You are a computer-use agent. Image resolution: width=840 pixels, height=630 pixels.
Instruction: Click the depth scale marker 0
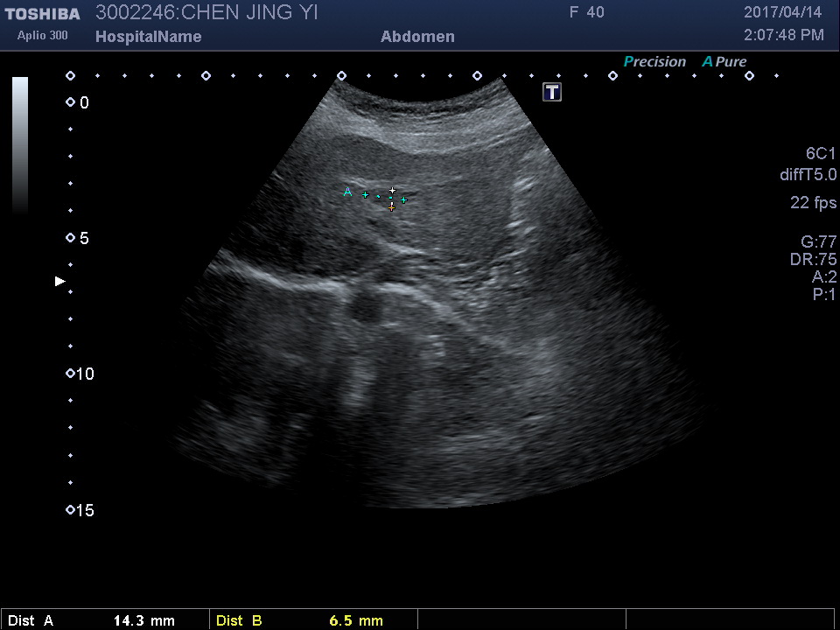78,103
